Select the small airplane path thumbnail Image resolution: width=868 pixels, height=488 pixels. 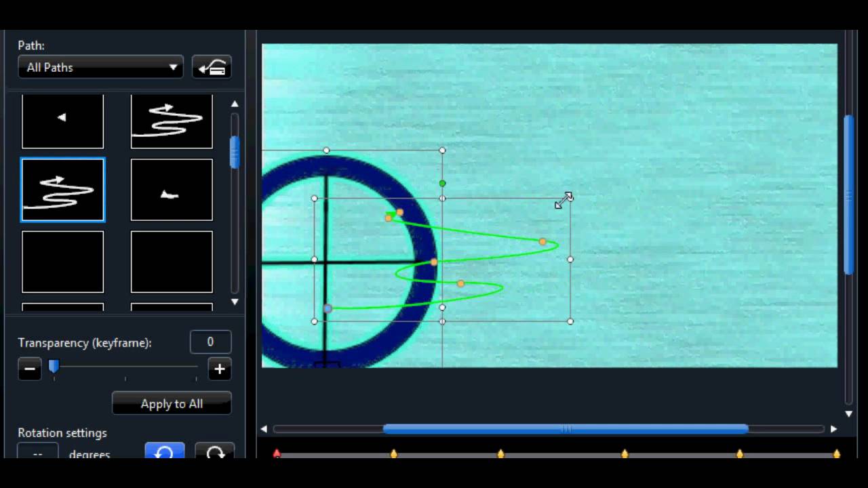click(172, 190)
